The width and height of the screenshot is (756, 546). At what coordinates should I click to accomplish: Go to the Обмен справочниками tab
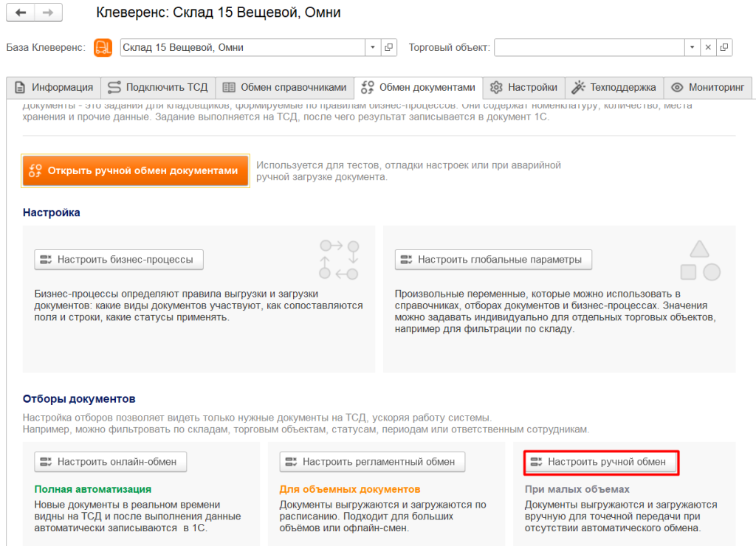click(x=284, y=87)
